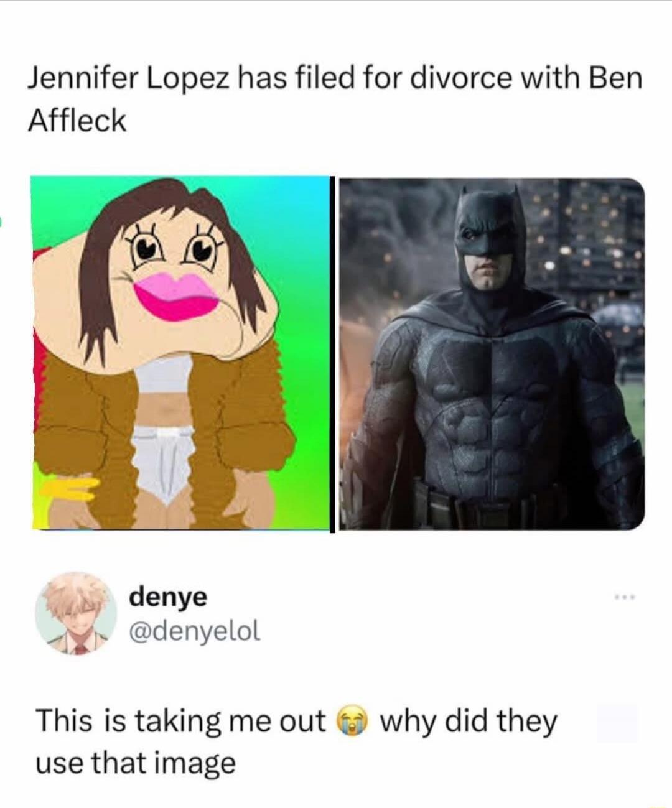Open the three-dot more options menu
Image resolution: width=672 pixels, height=808 pixels.
pos(623,598)
